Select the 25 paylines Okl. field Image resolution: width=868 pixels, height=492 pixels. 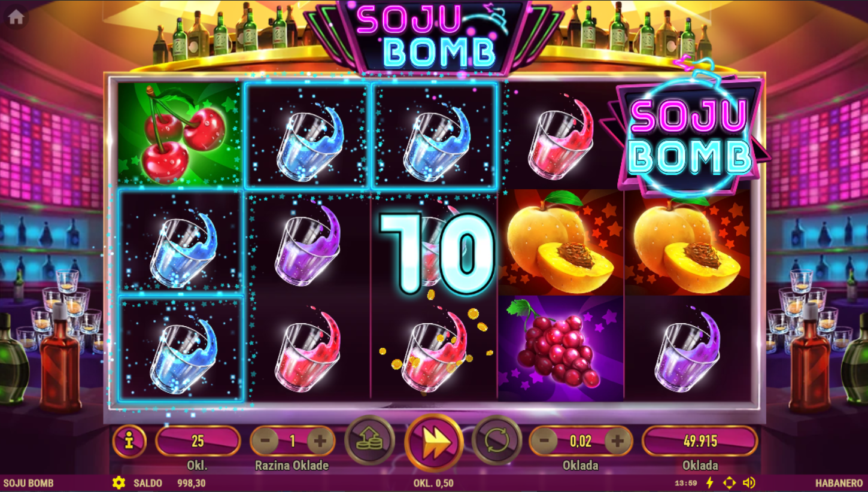[198, 442]
